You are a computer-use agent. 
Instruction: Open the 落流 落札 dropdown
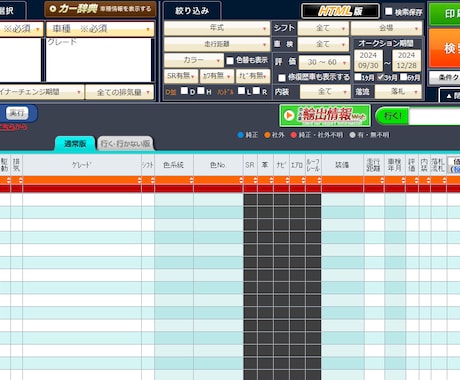click(x=398, y=92)
